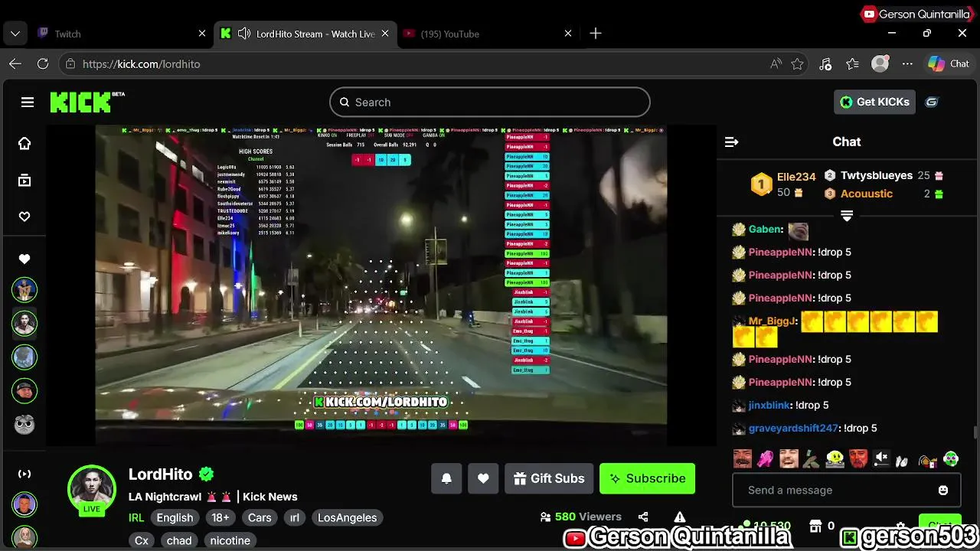
Task: Open the emoji picker in the message box
Action: pyautogui.click(x=943, y=490)
